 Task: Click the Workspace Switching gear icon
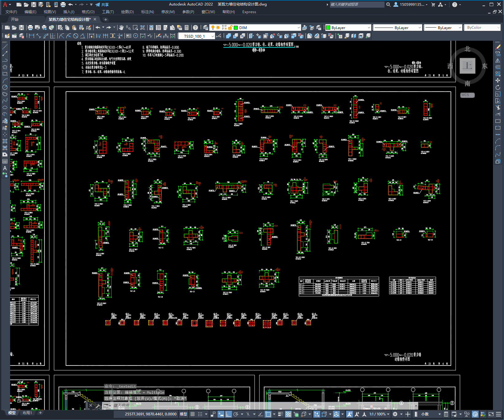click(395, 414)
